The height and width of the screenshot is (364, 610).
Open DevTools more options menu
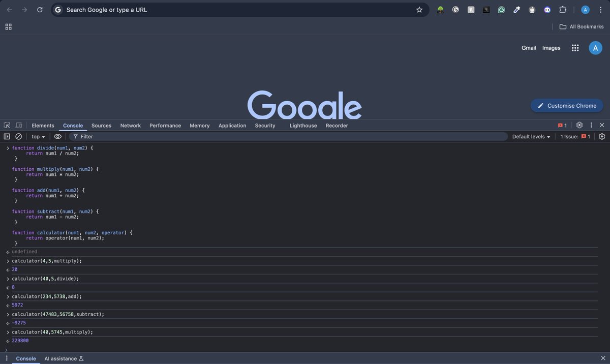591,125
